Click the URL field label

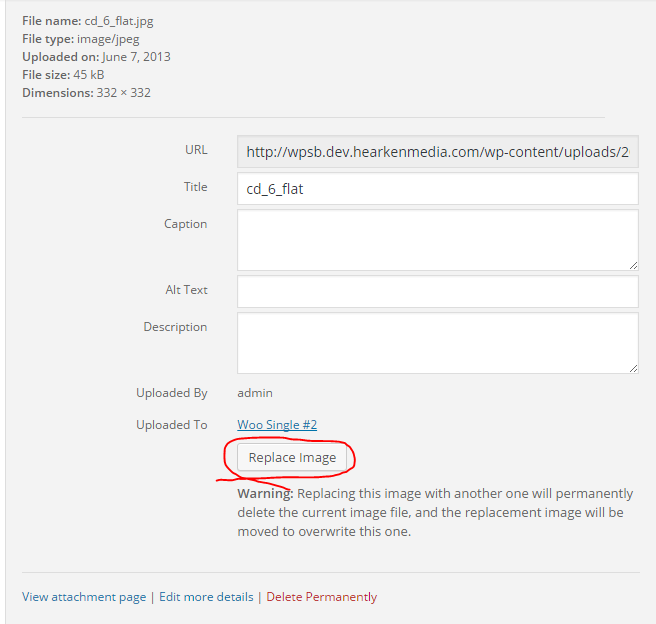[196, 150]
